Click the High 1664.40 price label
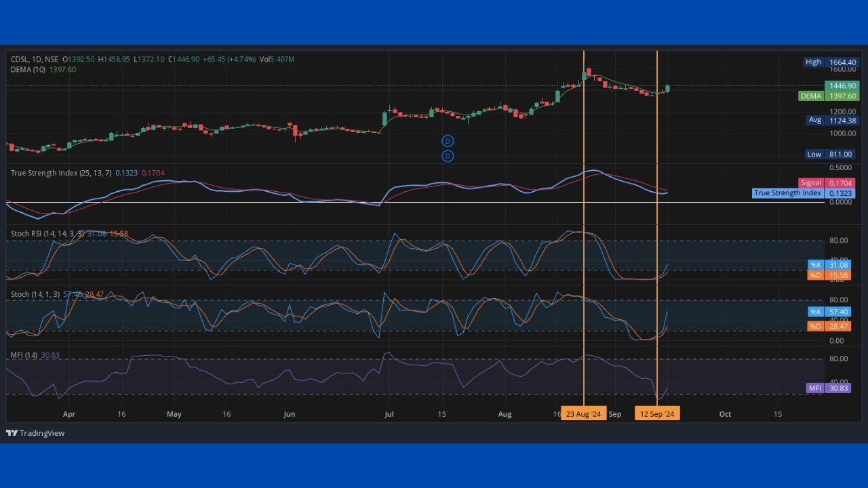 pos(831,62)
